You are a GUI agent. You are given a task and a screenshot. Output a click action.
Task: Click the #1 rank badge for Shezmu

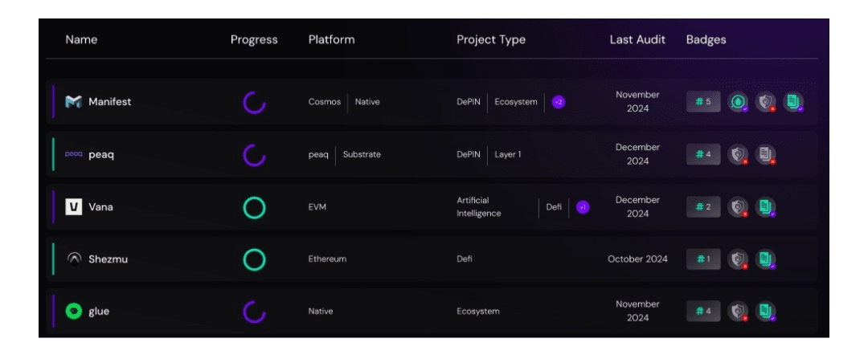(x=703, y=259)
